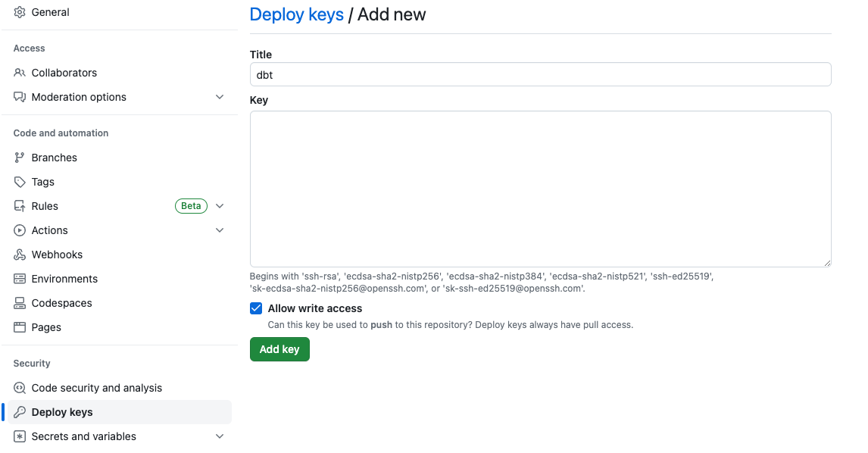
Task: Click the Pages browser icon
Action: click(x=20, y=327)
